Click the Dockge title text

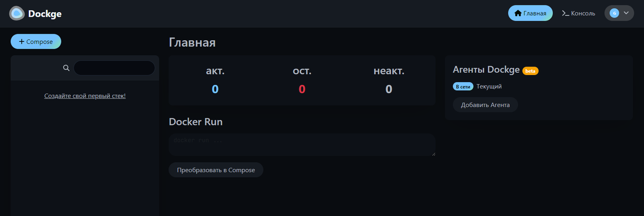45,14
